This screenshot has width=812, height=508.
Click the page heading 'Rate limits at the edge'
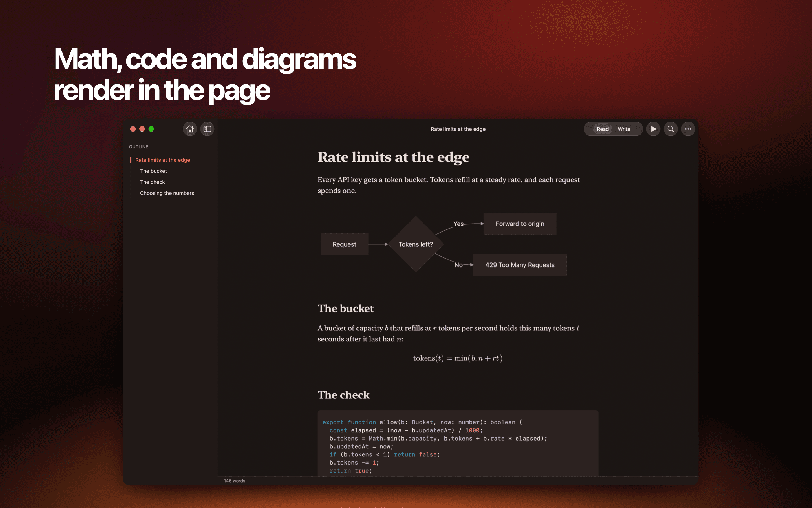click(393, 157)
